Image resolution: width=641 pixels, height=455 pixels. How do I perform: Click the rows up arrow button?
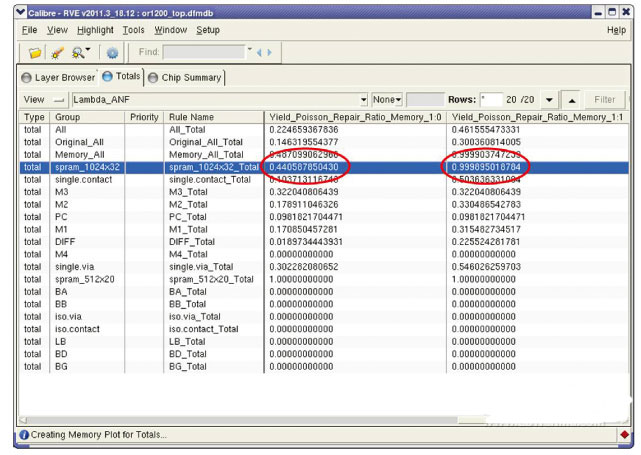click(x=572, y=100)
